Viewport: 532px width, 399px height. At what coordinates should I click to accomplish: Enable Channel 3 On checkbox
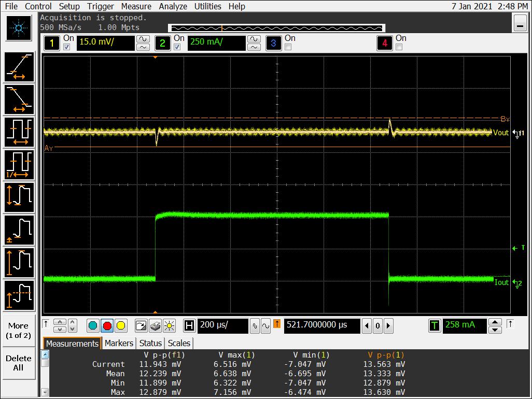pyautogui.click(x=288, y=47)
